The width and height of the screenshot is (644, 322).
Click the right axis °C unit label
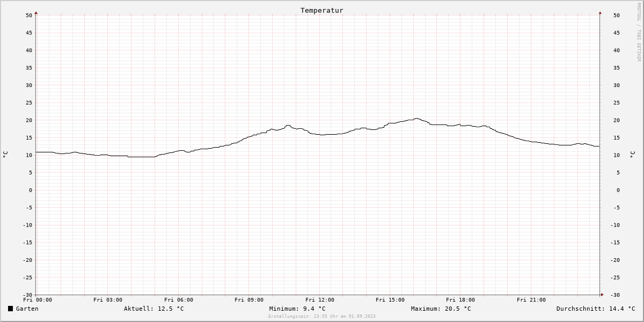pos(632,155)
